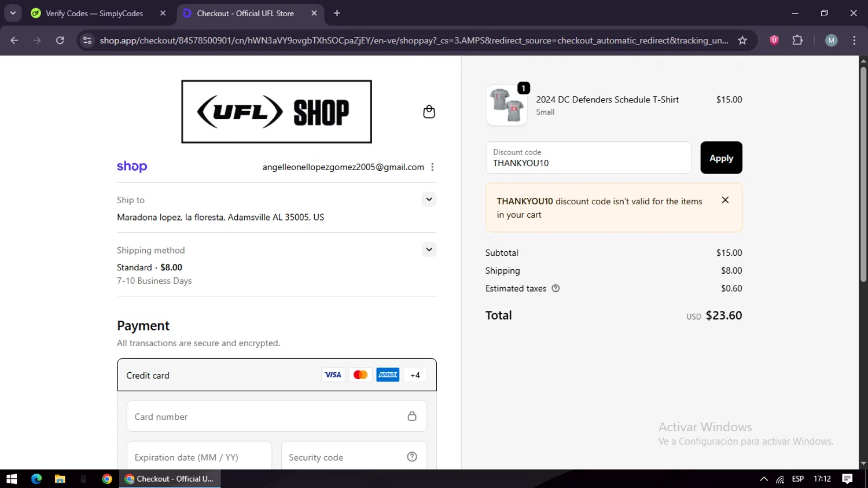The width and height of the screenshot is (868, 488).
Task: Click the Standard $8.00 shipping text
Action: coord(149,267)
